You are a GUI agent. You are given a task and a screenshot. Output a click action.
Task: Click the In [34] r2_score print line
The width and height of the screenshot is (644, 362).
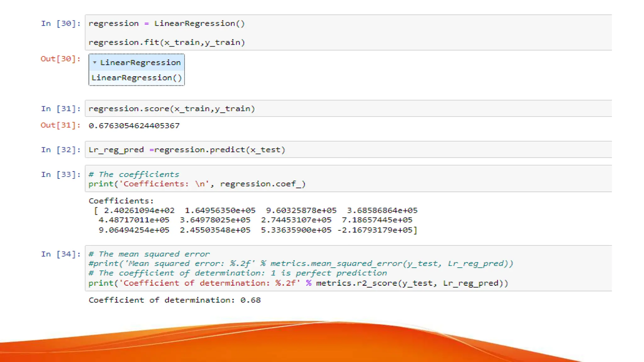pyautogui.click(x=298, y=283)
